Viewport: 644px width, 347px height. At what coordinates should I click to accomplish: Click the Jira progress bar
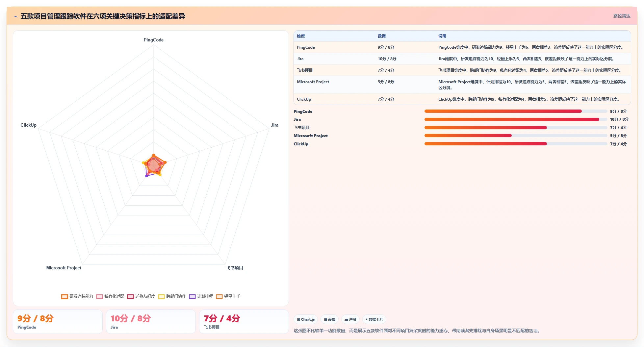(516, 119)
